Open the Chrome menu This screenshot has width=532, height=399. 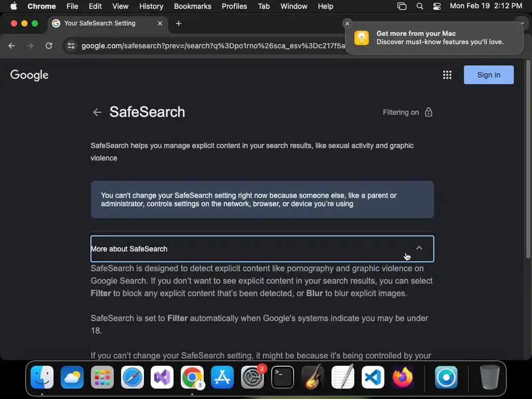coord(42,6)
